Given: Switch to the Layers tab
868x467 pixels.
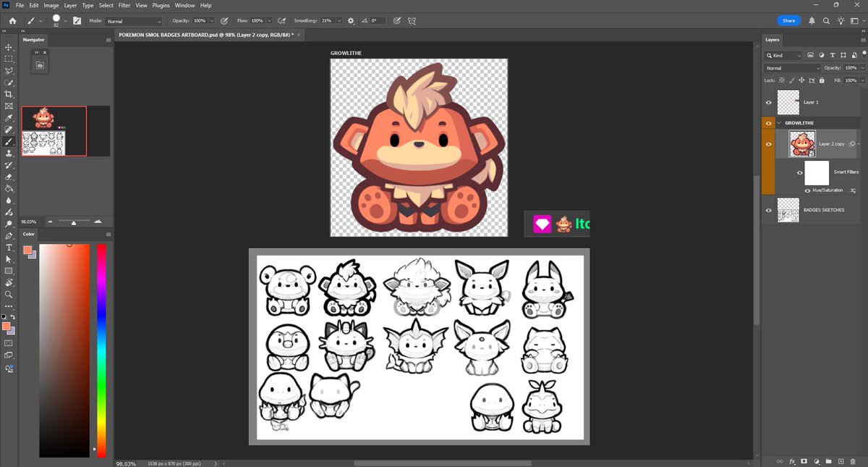Looking at the screenshot, I should (x=772, y=41).
